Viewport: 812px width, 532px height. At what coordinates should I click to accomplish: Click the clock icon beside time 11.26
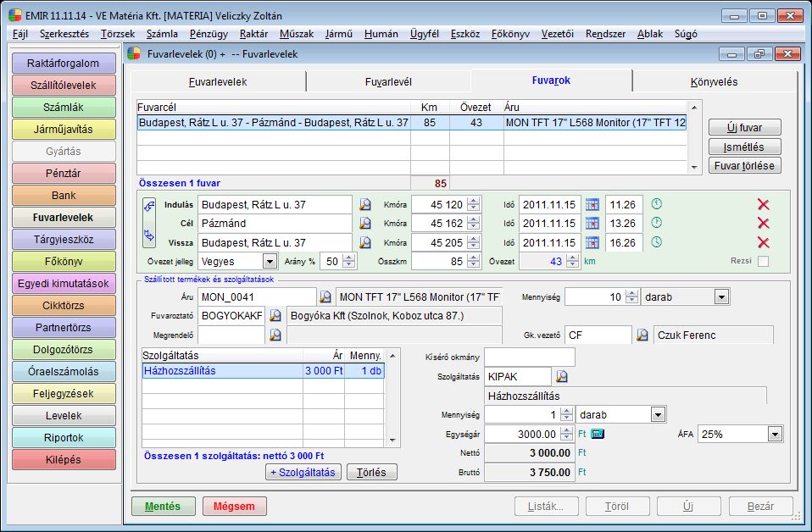657,204
